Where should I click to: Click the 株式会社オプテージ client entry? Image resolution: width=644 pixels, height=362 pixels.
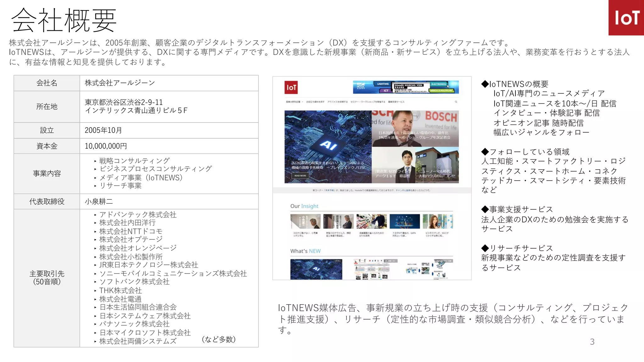131,239
